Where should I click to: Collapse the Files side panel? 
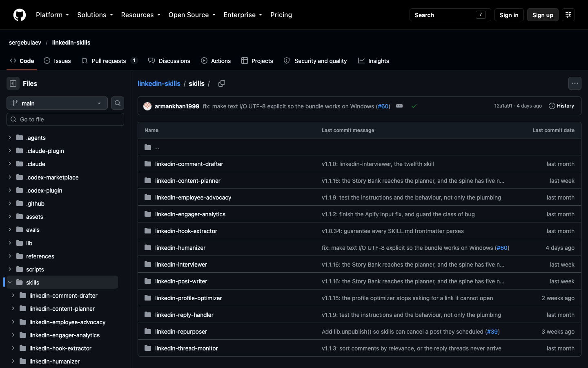(x=13, y=83)
